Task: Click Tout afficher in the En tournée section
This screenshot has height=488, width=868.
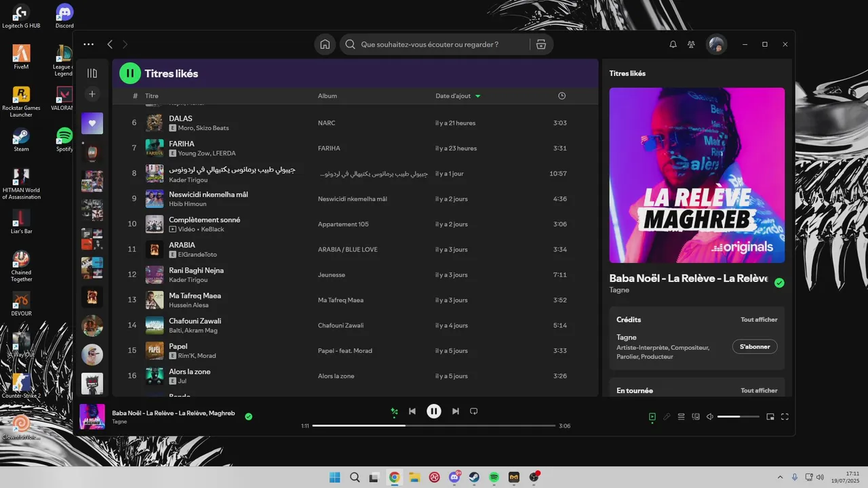Action: coord(759,391)
